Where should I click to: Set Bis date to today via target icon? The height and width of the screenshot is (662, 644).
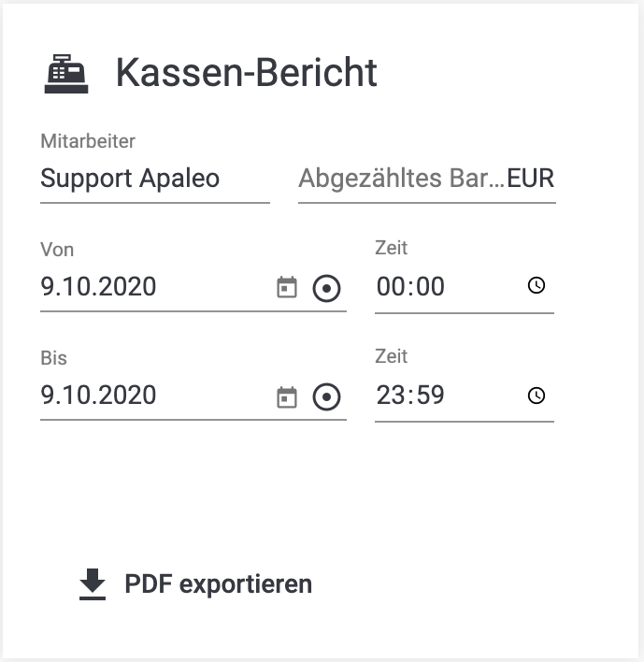[326, 396]
